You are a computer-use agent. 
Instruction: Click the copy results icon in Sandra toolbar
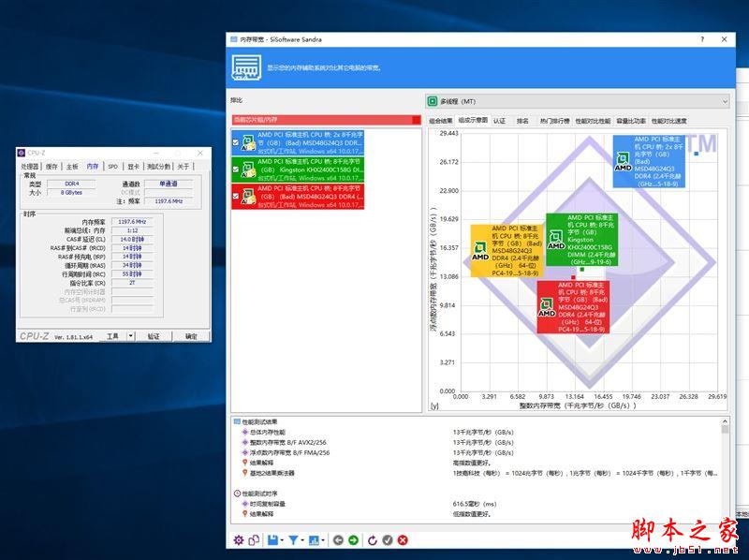(254, 540)
